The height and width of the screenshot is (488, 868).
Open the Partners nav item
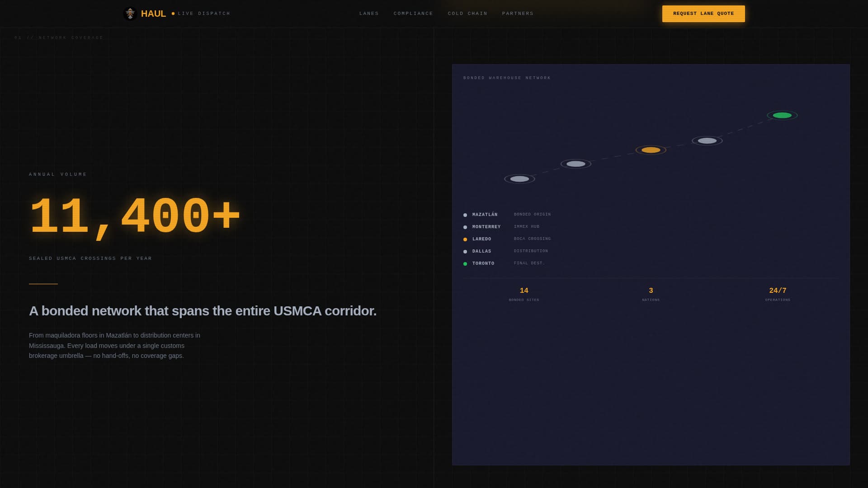coord(518,14)
